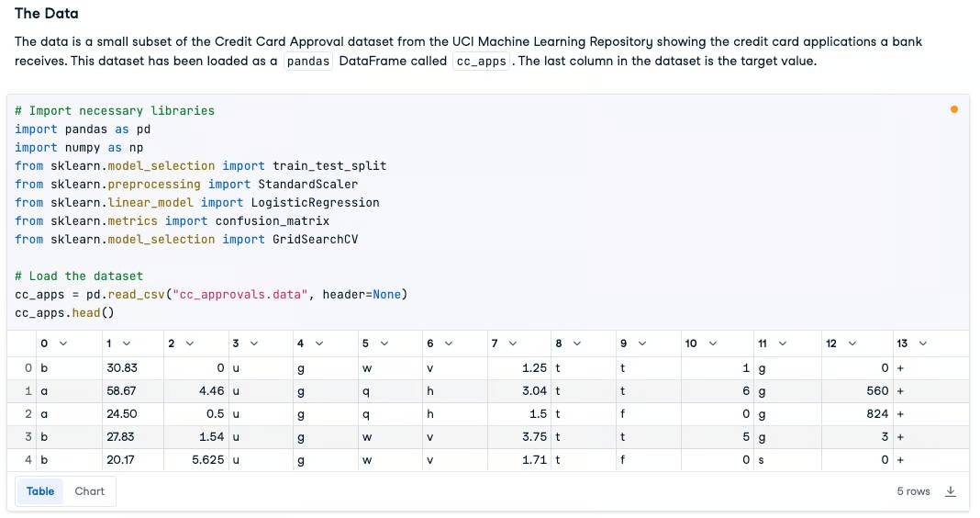Click the cell showing value 824
Screen dimensions: 980x518
877,413
